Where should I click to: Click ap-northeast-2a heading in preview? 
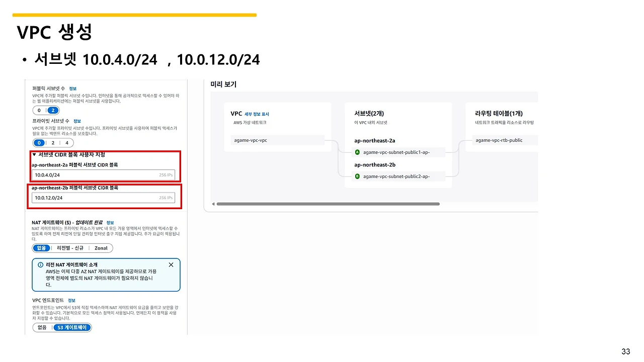[x=374, y=140]
